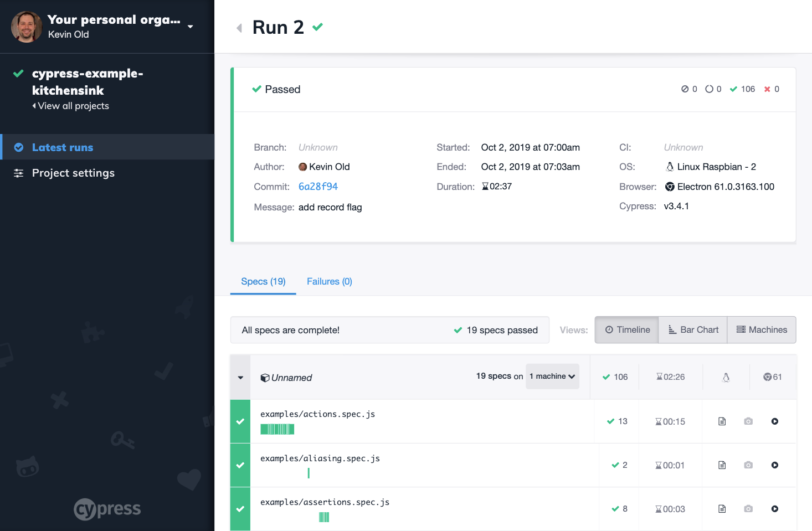Image resolution: width=812 pixels, height=531 pixels.
Task: Open commit 6a28f94 link
Action: 318,187
